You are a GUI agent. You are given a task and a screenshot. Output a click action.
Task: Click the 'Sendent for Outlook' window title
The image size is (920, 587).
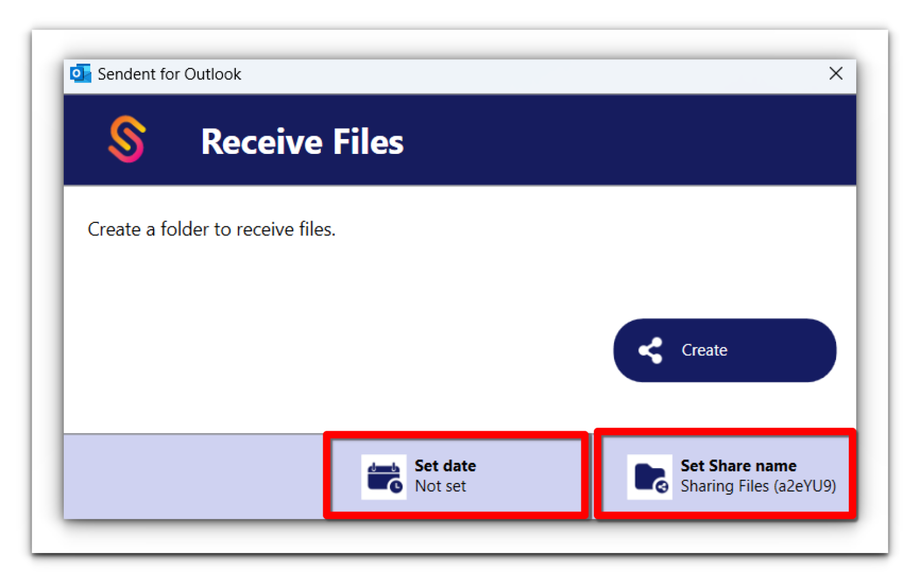169,74
